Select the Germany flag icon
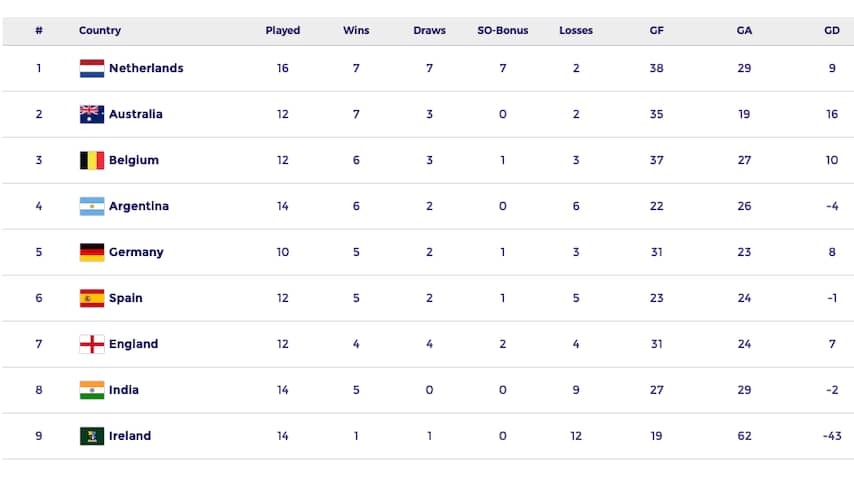Viewport: 854px width, 480px height. click(x=92, y=252)
